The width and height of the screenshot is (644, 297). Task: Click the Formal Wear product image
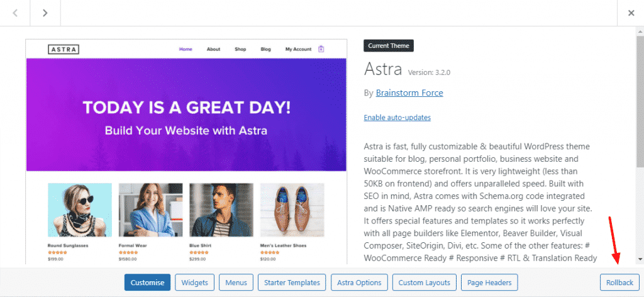click(150, 210)
